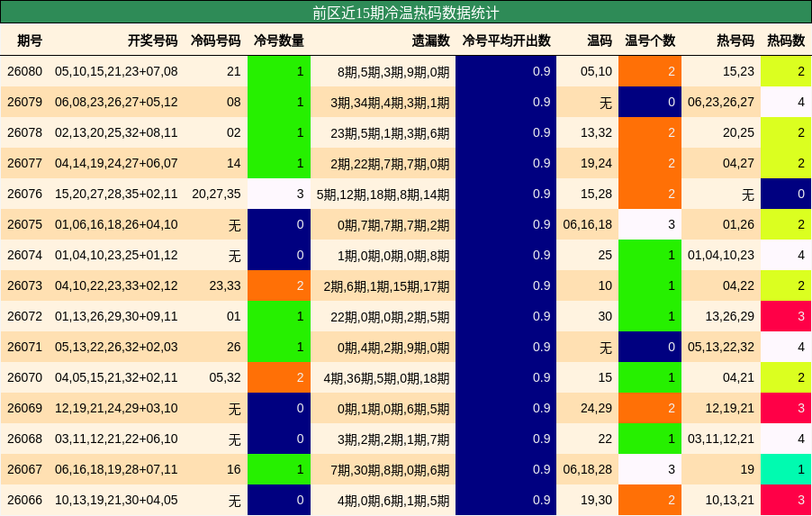The image size is (812, 516).
Task: Select period number 26070
Action: (x=25, y=377)
